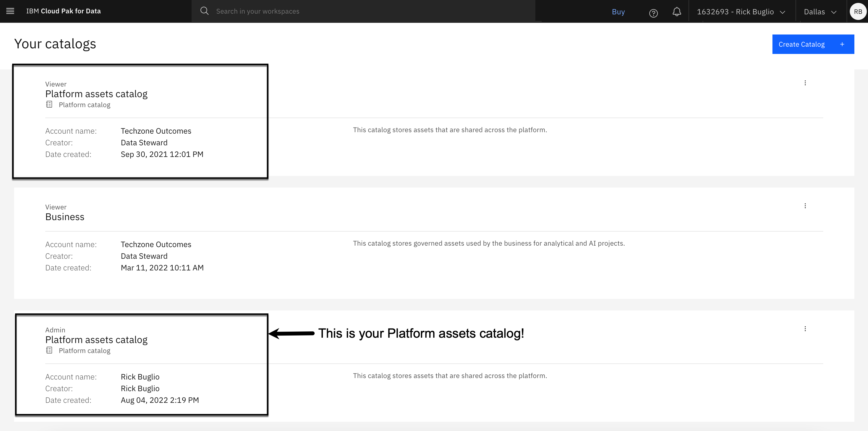The width and height of the screenshot is (868, 431).
Task: Click plus icon on Create Catalog button
Action: (x=842, y=44)
